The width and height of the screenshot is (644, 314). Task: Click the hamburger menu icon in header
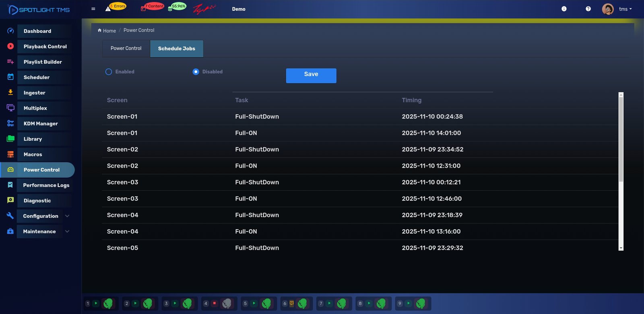(x=93, y=9)
